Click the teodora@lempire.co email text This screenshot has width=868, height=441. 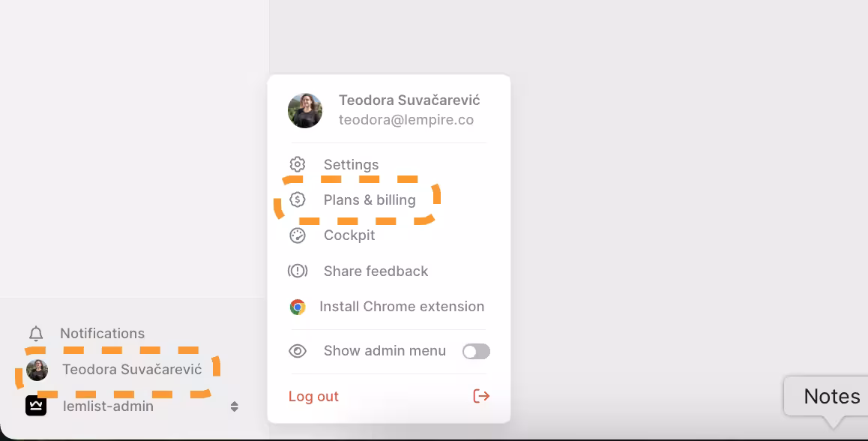(x=406, y=120)
